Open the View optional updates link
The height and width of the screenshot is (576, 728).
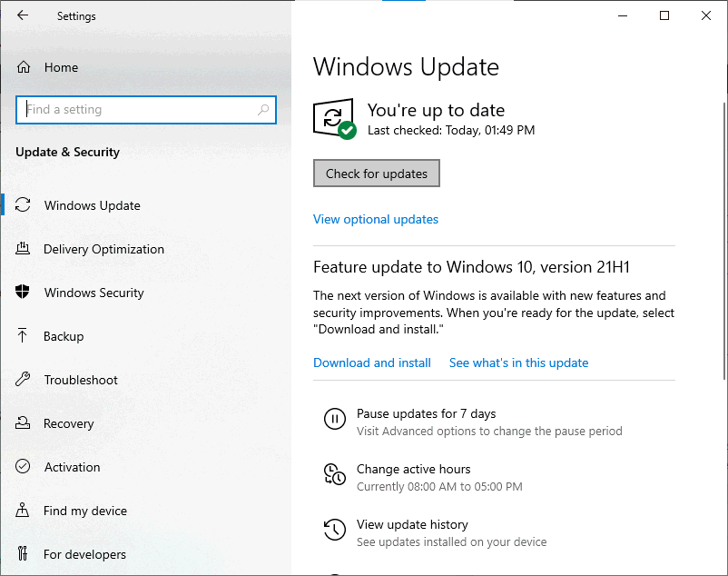click(x=375, y=219)
